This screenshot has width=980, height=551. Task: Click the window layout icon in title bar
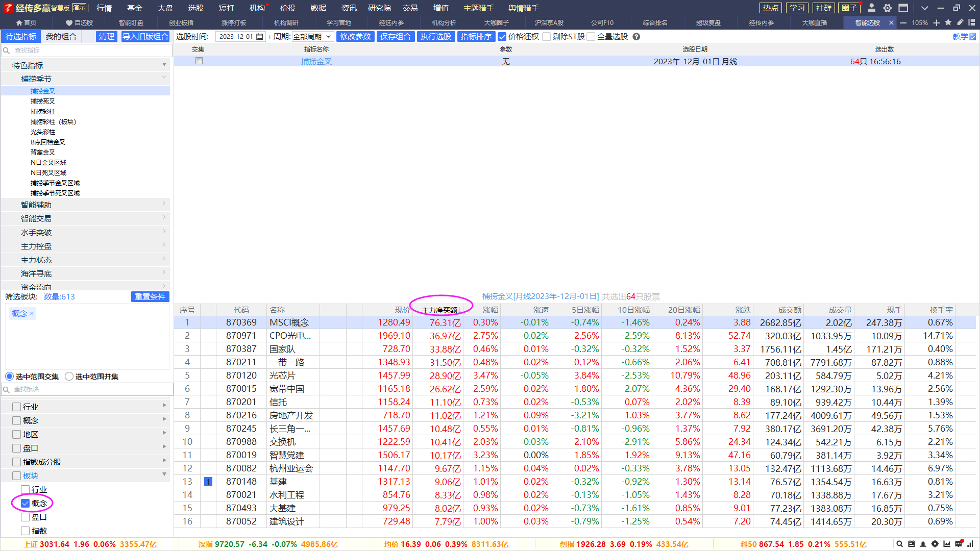pos(903,8)
